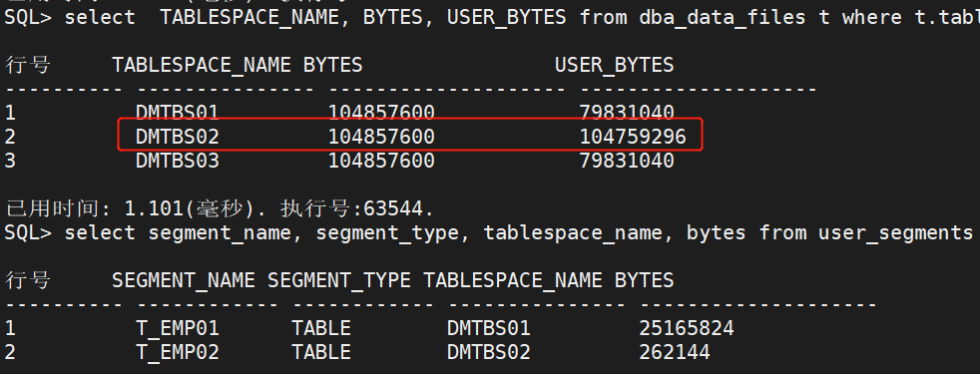The height and width of the screenshot is (374, 980).
Task: Click the elapsed time 1.101 text
Action: [x=155, y=208]
